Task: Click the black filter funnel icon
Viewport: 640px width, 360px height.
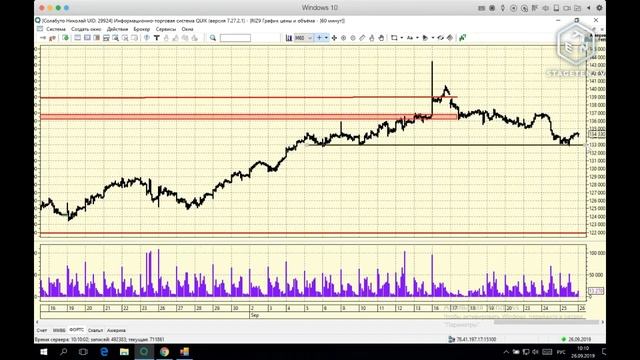Action: [x=157, y=38]
